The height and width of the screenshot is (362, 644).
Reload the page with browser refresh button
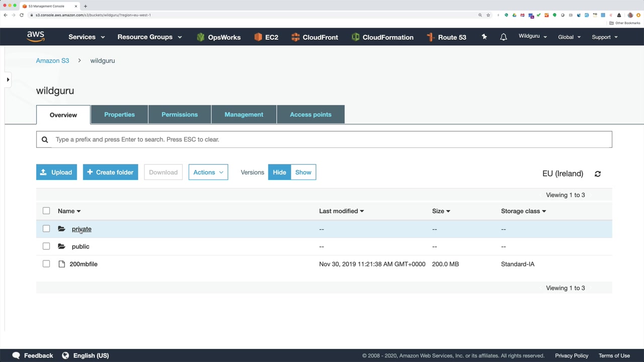tap(22, 15)
